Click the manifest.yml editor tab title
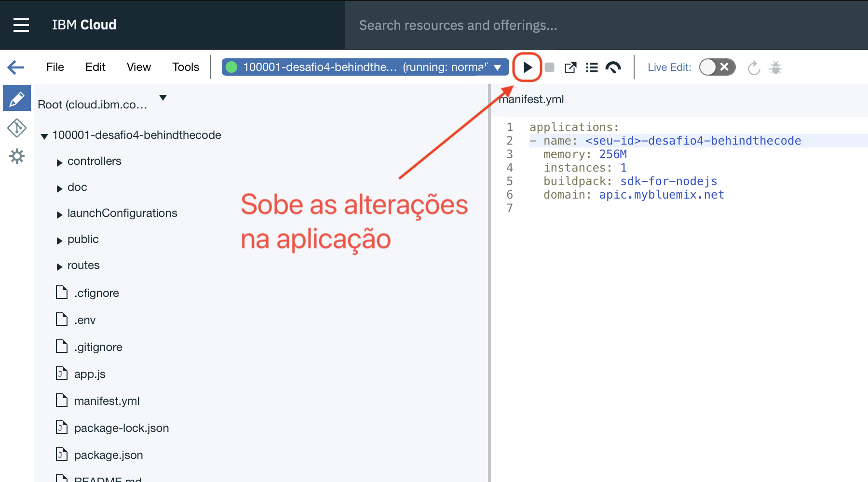The height and width of the screenshot is (482, 868). [x=531, y=99]
